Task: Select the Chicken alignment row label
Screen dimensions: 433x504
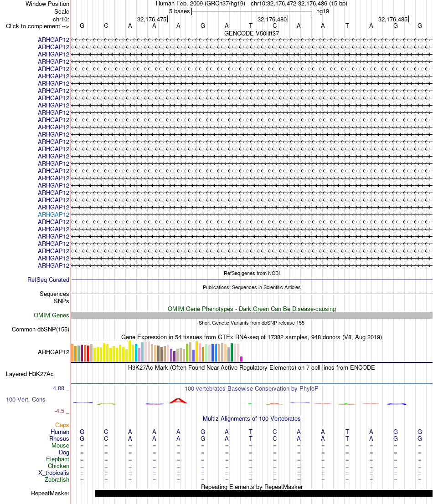Action: tap(58, 466)
